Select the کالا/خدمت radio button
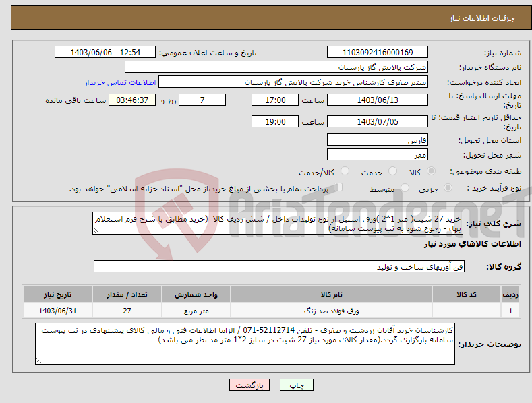 (x=345, y=171)
